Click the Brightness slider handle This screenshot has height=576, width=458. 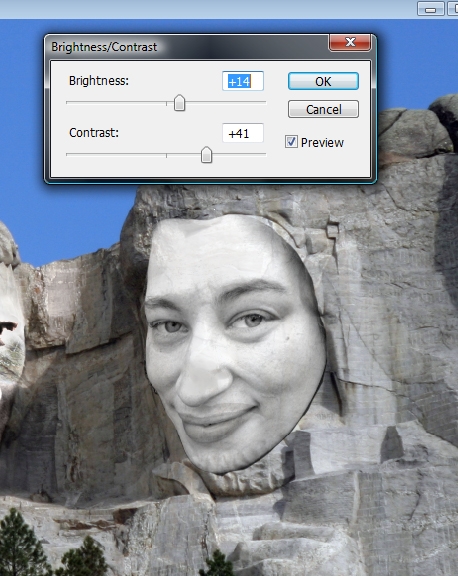tap(179, 103)
